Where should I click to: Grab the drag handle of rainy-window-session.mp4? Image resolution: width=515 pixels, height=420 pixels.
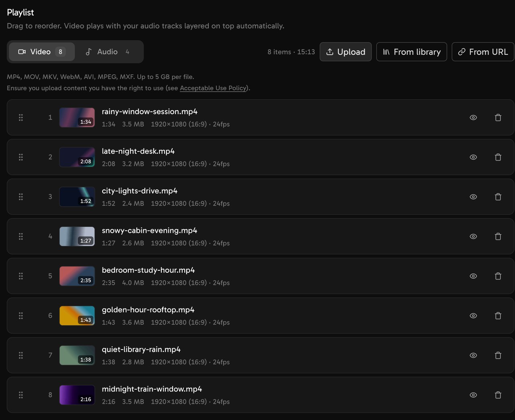click(21, 117)
